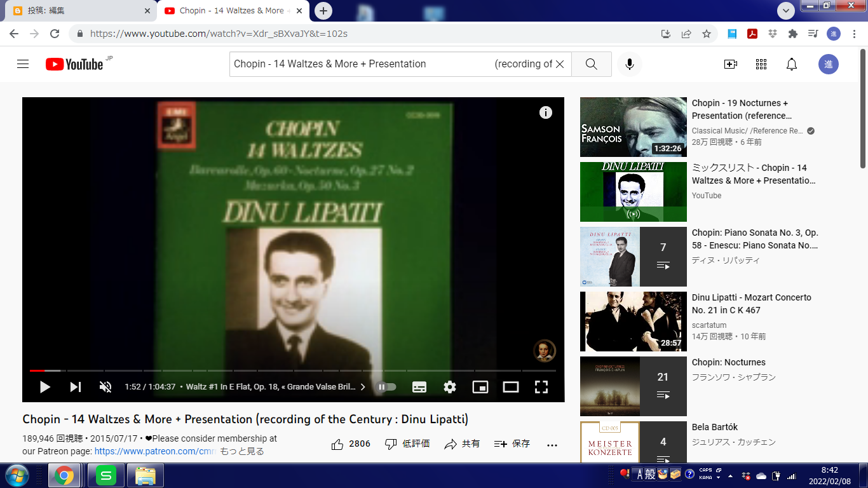868x488 pixels.
Task: Close the 投稿: 編集 tab
Action: 147,11
